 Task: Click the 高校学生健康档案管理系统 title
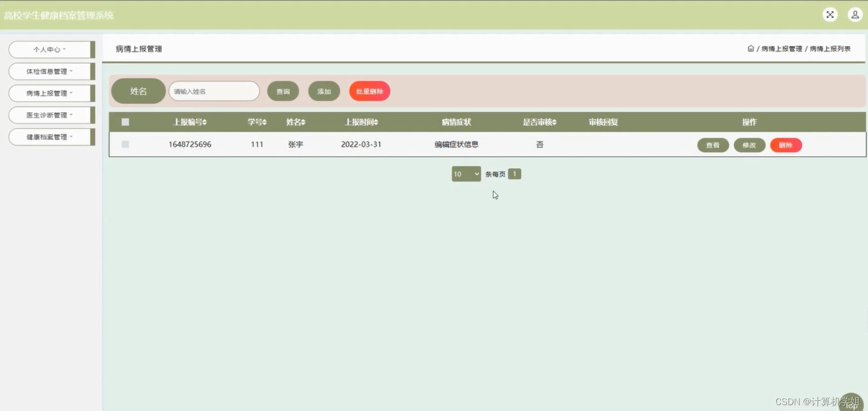[x=59, y=15]
